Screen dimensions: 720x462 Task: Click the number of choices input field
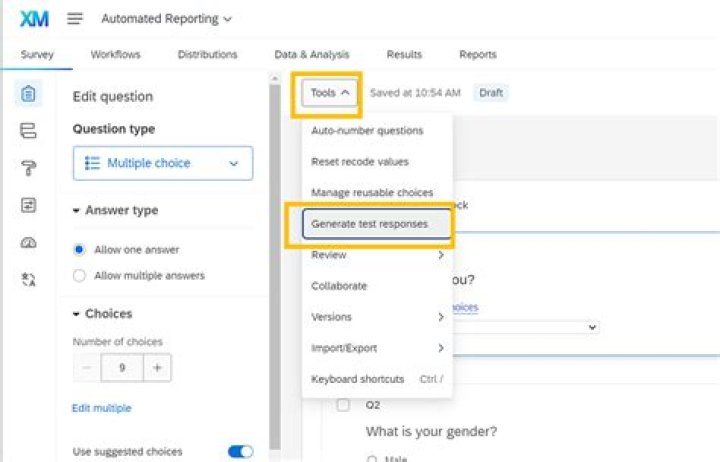click(x=122, y=367)
